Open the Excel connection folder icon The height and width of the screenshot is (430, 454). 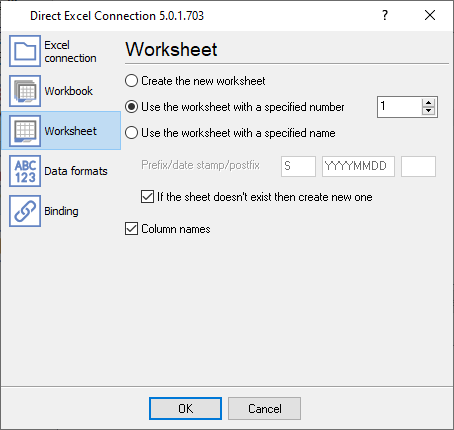[25, 51]
